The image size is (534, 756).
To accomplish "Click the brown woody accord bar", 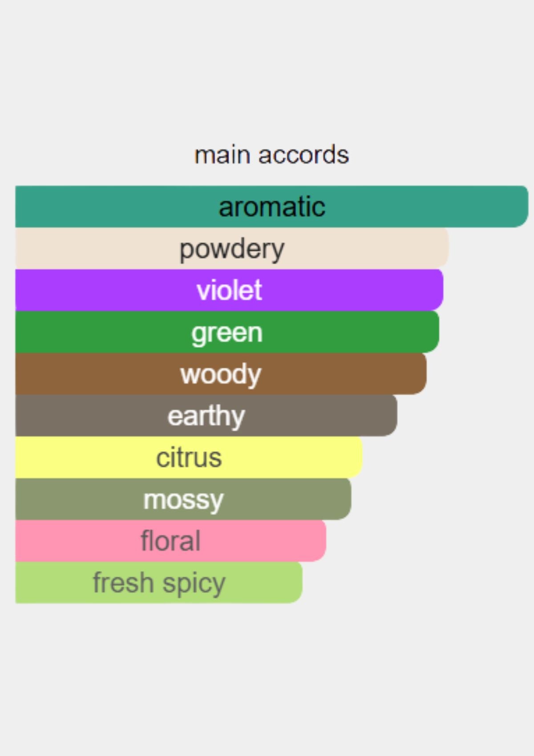I will [x=221, y=374].
